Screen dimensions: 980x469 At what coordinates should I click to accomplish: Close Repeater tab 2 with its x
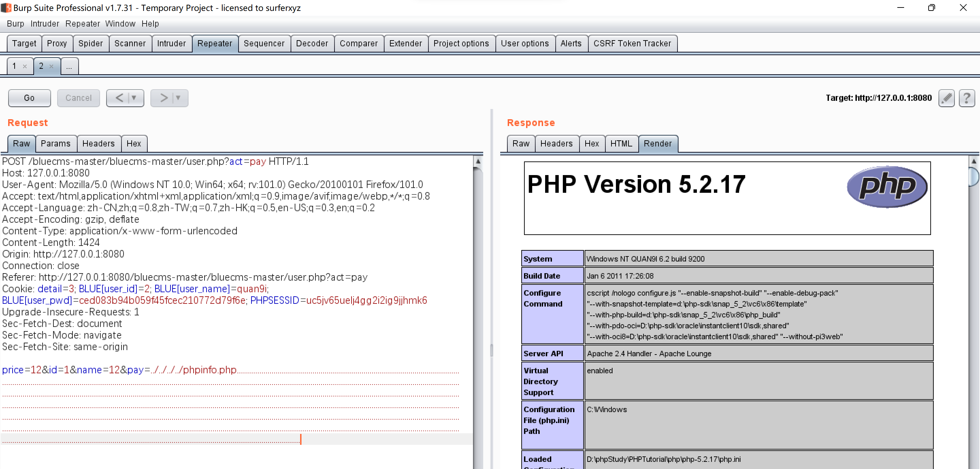coord(51,66)
